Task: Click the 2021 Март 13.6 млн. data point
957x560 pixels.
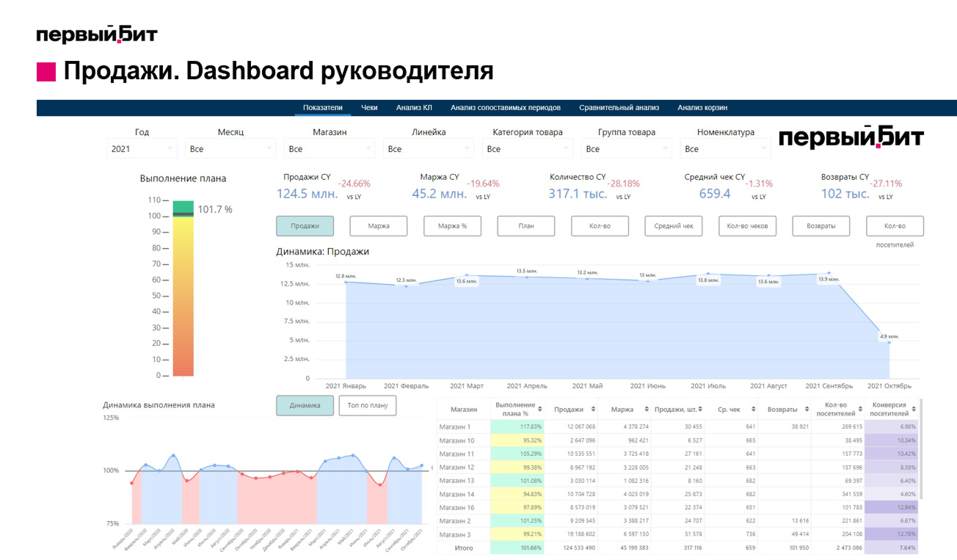Action: click(x=467, y=275)
